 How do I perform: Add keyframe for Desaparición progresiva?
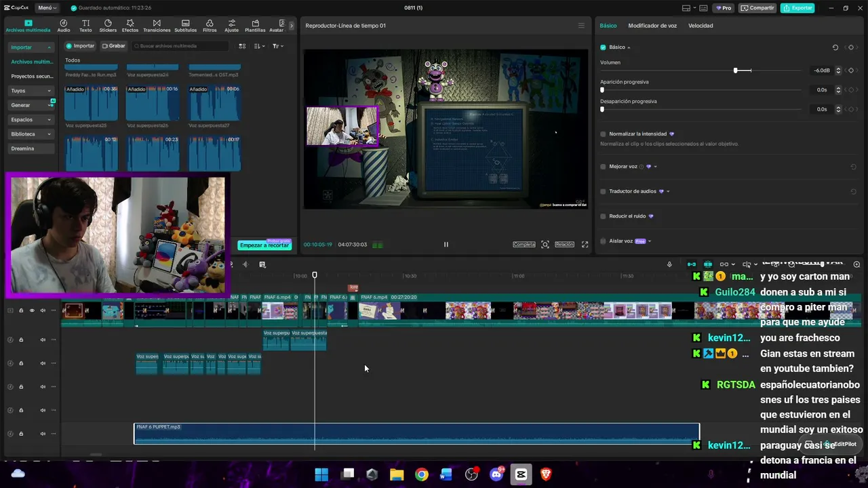click(851, 109)
